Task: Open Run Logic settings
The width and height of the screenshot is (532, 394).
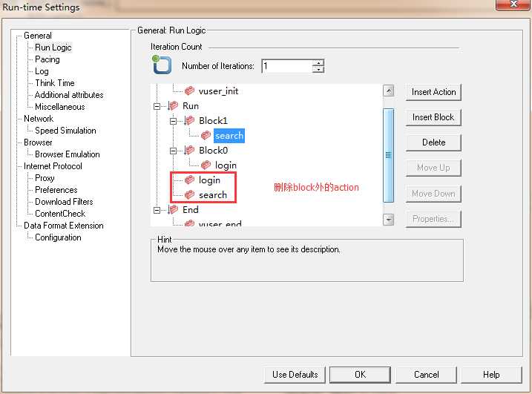Action: (x=53, y=47)
